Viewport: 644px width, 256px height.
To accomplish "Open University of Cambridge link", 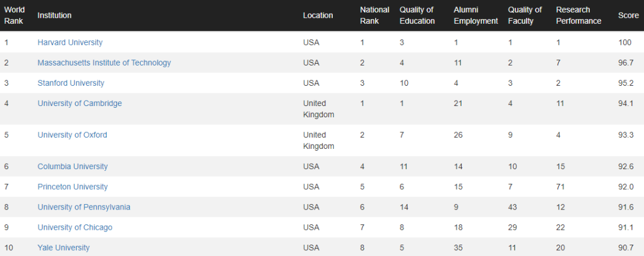I will coord(80,104).
